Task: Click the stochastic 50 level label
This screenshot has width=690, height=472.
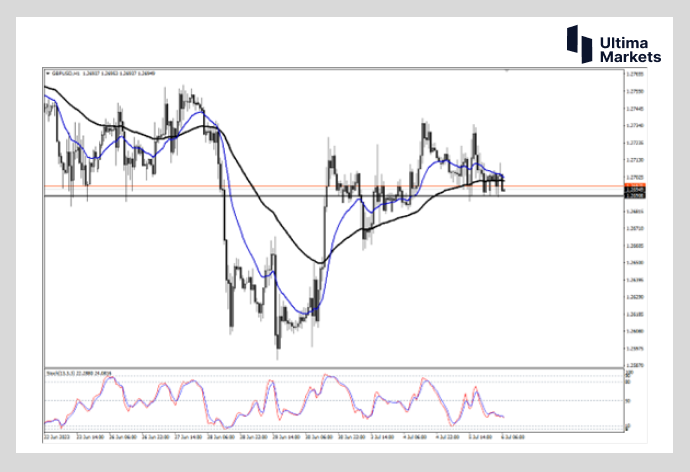Action: 628,401
